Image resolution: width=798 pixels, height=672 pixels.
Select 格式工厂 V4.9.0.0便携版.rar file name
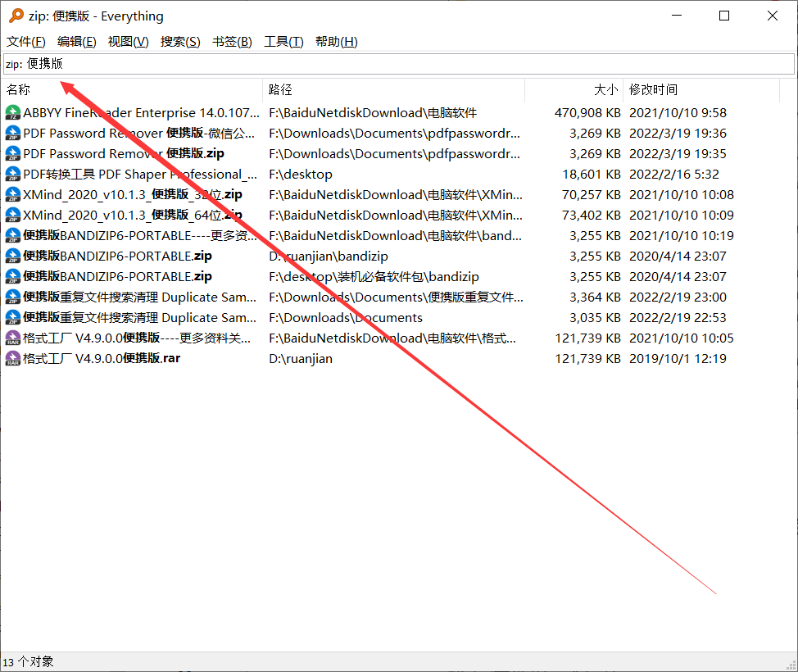pos(102,358)
